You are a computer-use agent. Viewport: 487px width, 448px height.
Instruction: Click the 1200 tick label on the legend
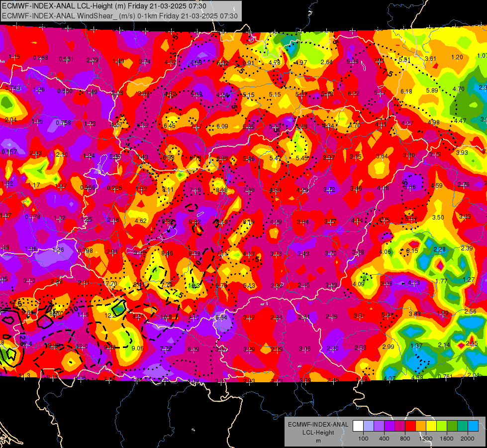click(425, 439)
